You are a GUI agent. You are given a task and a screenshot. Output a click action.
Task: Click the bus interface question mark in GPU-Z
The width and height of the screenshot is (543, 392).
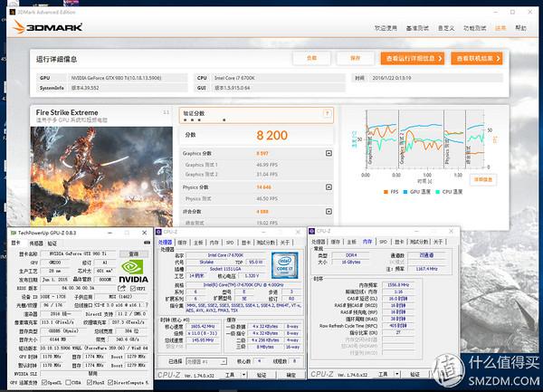tap(147, 305)
